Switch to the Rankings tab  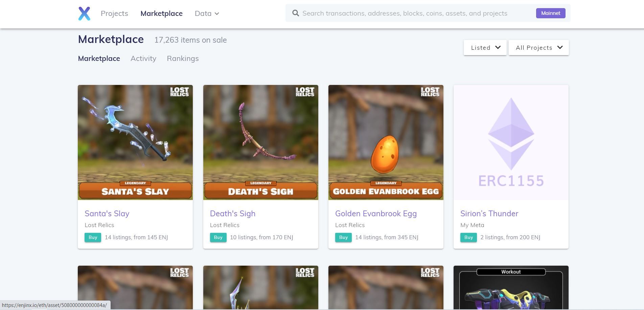click(x=183, y=59)
